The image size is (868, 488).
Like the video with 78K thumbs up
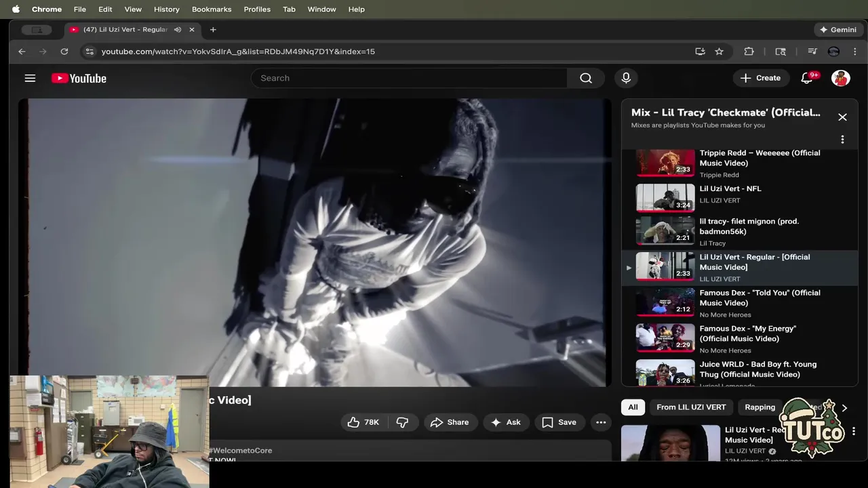tap(363, 422)
